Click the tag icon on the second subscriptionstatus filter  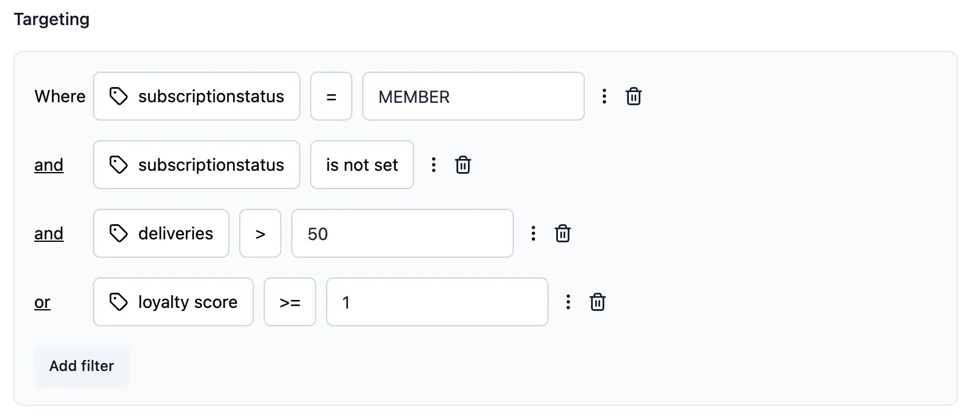[118, 165]
